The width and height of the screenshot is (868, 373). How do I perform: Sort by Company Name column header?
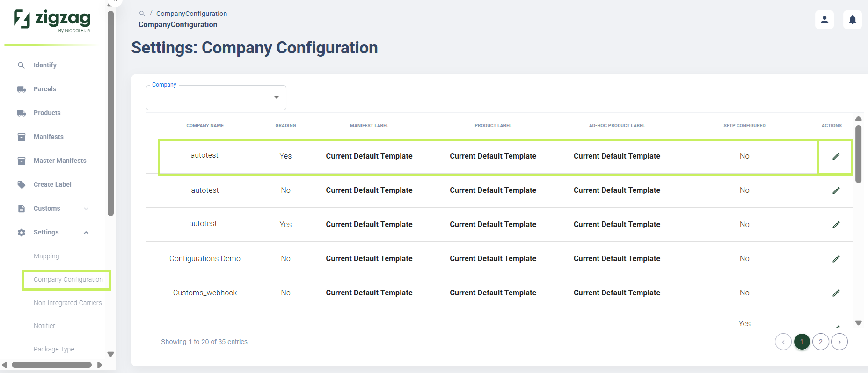[205, 126]
